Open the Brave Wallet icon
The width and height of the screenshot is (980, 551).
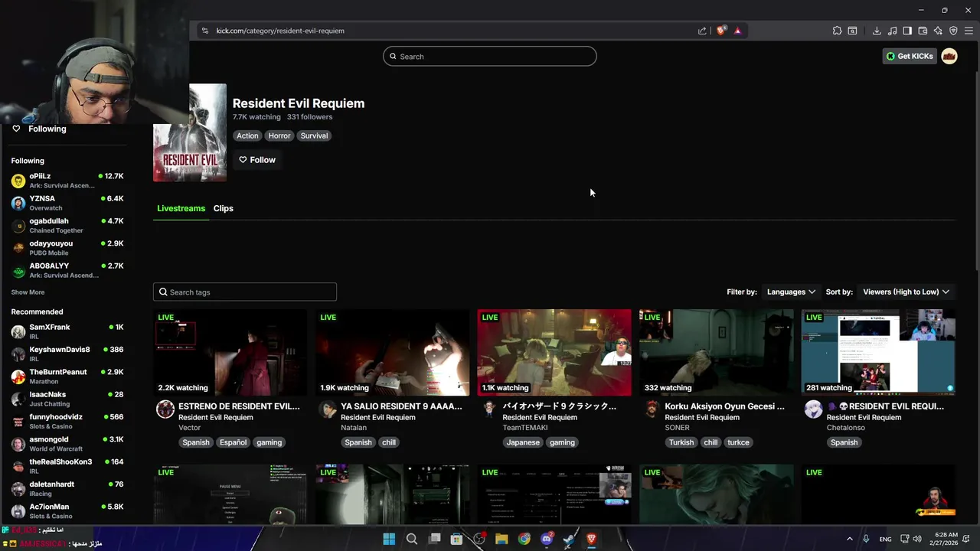coord(923,31)
